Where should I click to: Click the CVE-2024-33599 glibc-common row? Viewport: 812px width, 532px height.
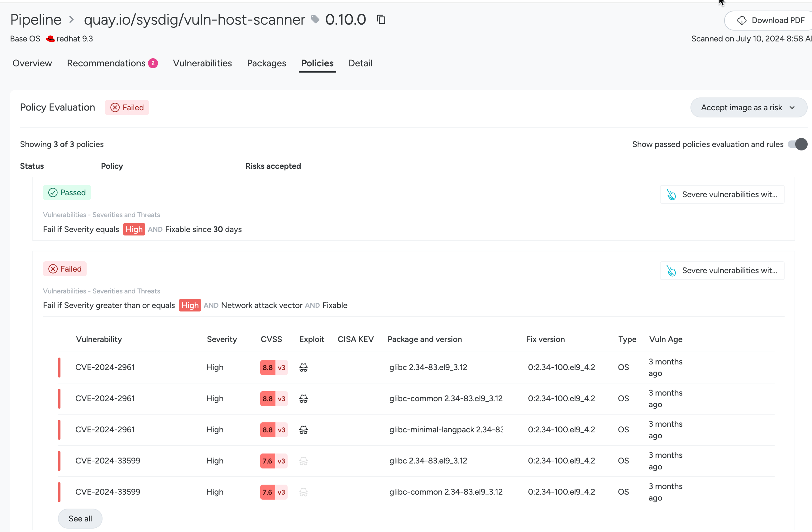pos(108,492)
